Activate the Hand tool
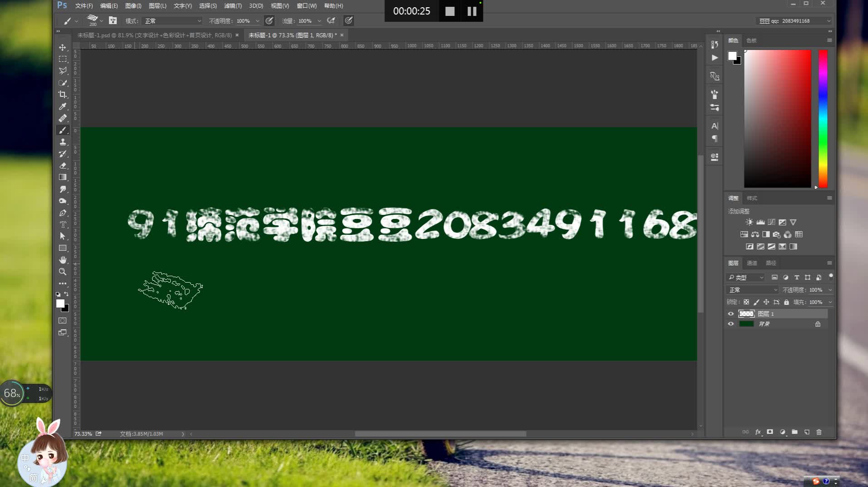Image resolution: width=868 pixels, height=487 pixels. [63, 260]
